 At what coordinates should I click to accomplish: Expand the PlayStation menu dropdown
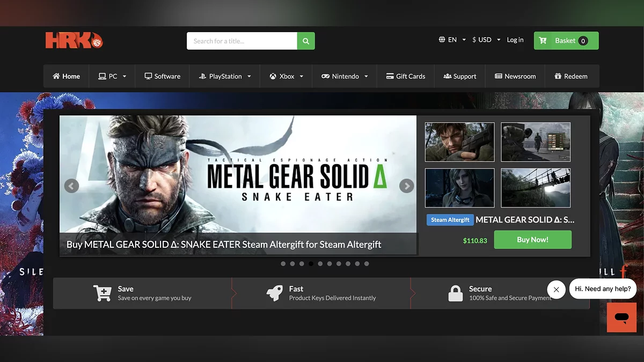tap(225, 77)
